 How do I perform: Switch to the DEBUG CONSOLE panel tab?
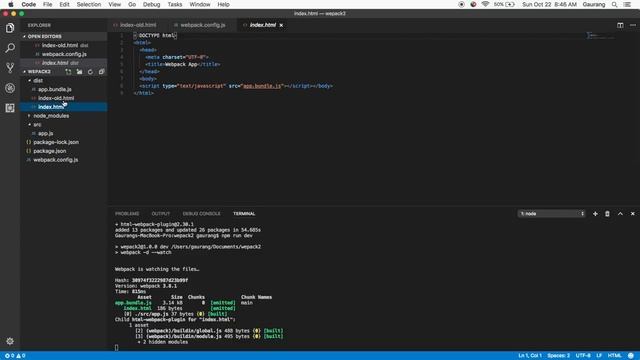click(x=202, y=214)
